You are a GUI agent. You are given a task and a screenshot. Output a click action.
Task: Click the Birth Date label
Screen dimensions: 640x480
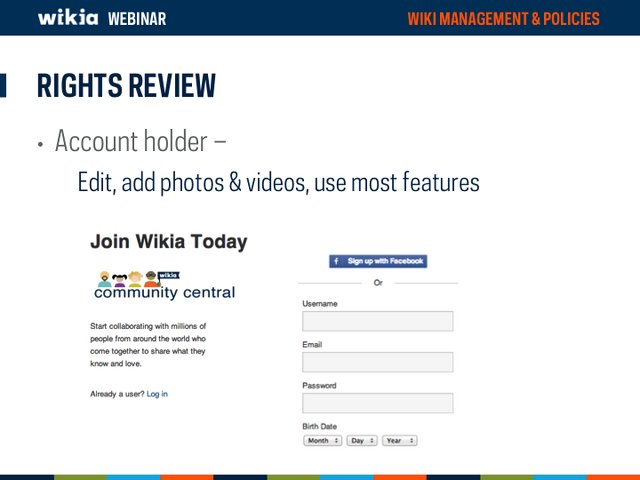tap(320, 427)
